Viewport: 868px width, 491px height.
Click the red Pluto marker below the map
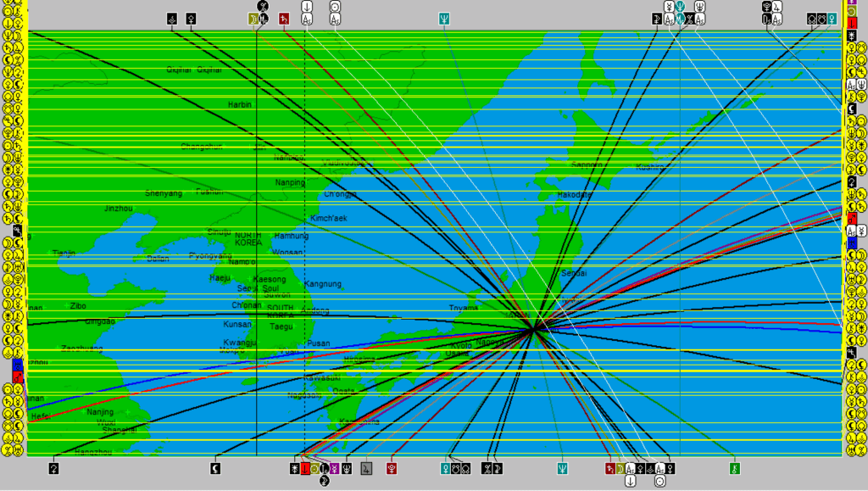[x=392, y=469]
